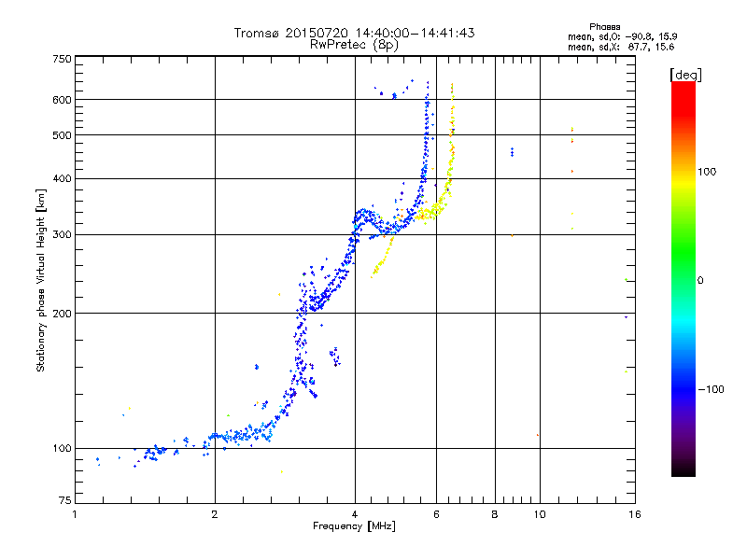
Task: Click the 'mean, sd,X: 87.7, 15.6' line
Action: pyautogui.click(x=621, y=47)
